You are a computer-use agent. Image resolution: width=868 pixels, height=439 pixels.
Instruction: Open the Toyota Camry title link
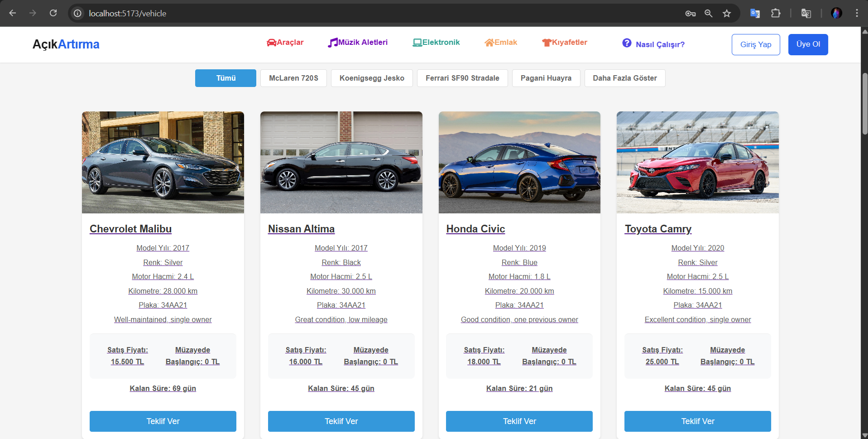click(x=658, y=229)
